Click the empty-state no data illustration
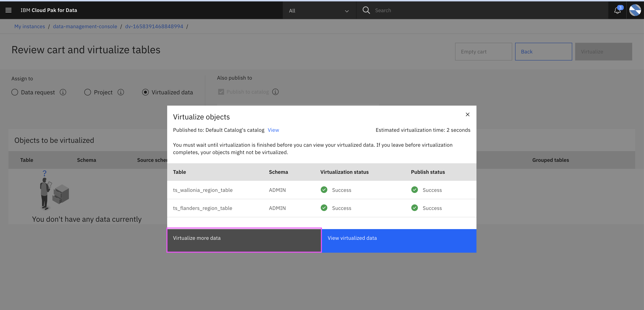This screenshot has width=644, height=310. coord(54,190)
